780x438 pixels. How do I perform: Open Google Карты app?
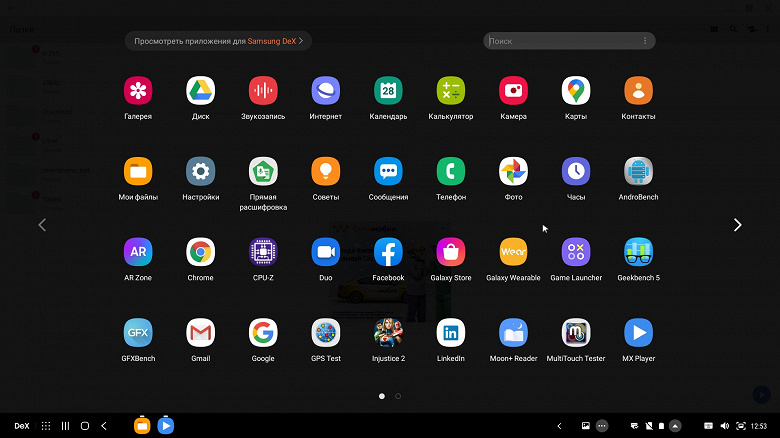(x=576, y=91)
